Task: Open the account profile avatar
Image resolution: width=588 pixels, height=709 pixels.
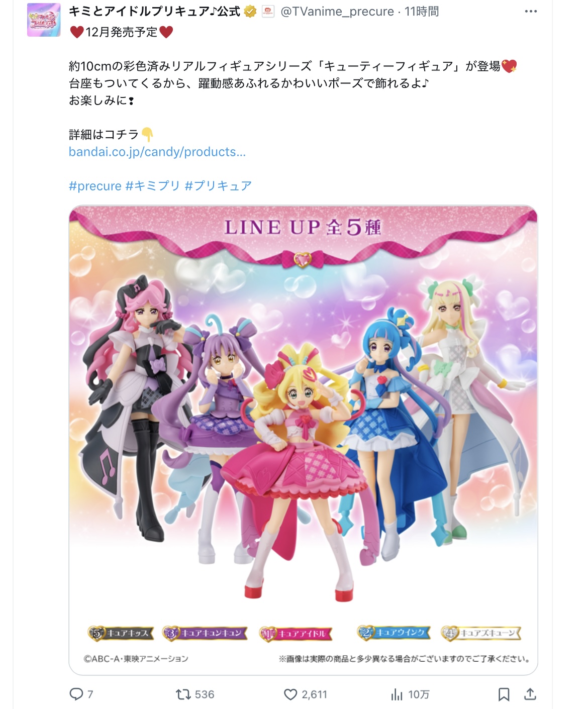Action: point(44,20)
